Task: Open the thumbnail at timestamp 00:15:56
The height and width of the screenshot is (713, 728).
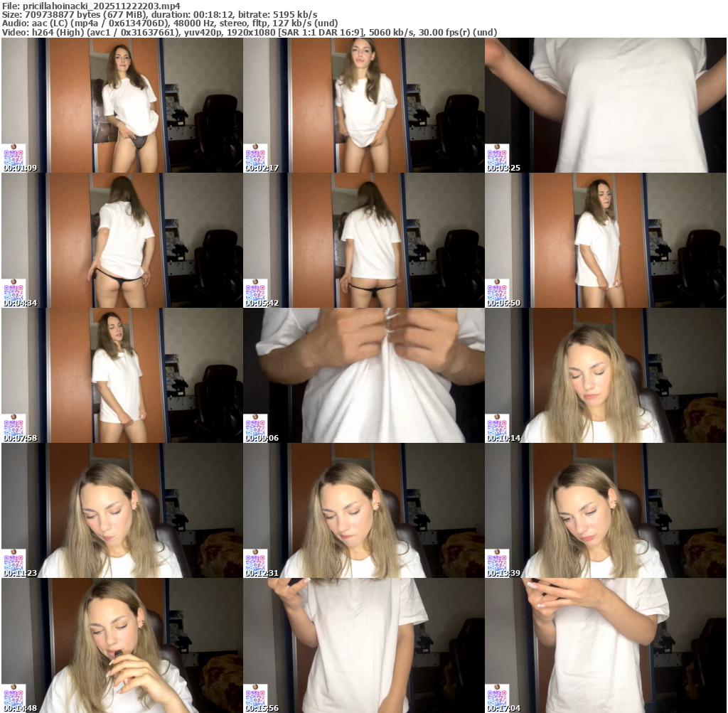Action: coord(363,645)
